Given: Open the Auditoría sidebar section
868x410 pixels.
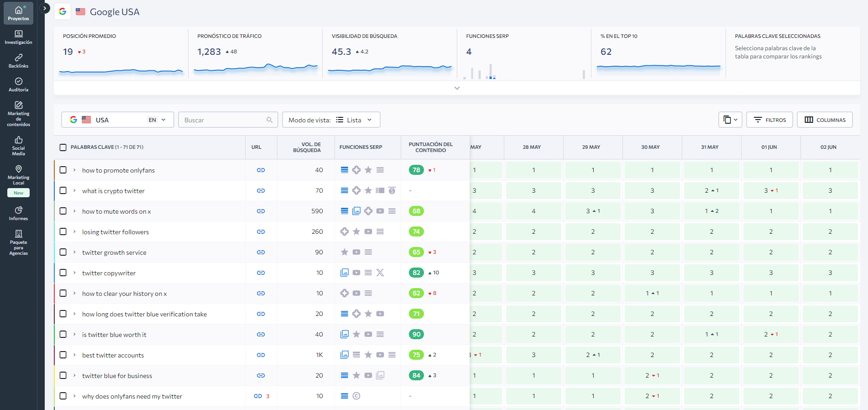Looking at the screenshot, I should [18, 85].
